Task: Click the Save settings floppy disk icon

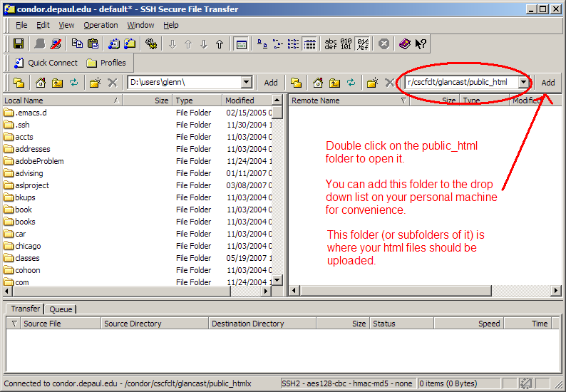Action: (x=19, y=44)
